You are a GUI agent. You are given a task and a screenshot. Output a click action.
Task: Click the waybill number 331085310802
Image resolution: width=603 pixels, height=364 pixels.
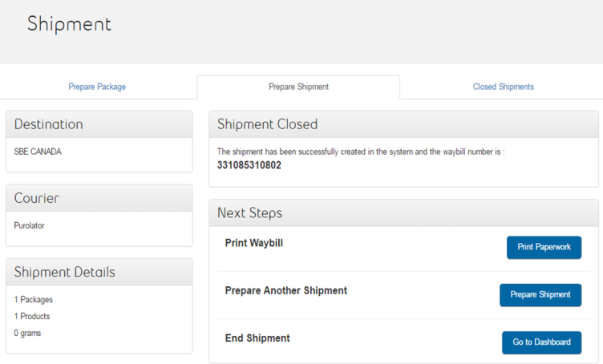249,165
